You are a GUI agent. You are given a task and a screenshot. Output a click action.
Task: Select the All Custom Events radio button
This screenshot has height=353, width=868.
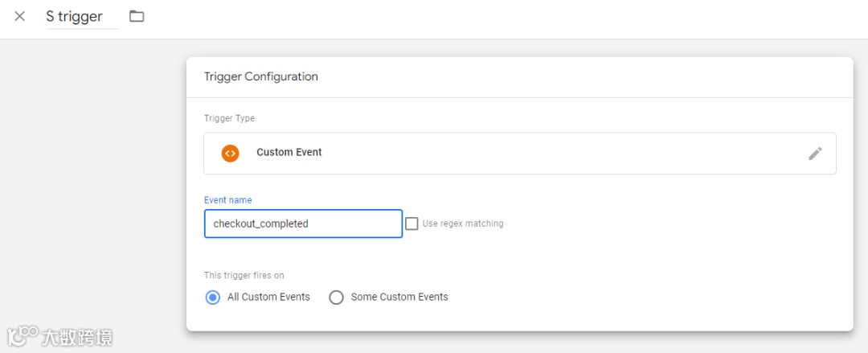212,298
